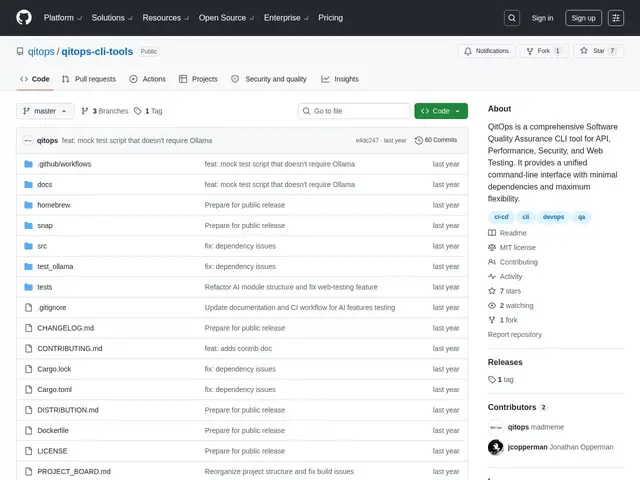Click the Readme book icon in About
Screen dimensions: 640x480
(x=492, y=233)
